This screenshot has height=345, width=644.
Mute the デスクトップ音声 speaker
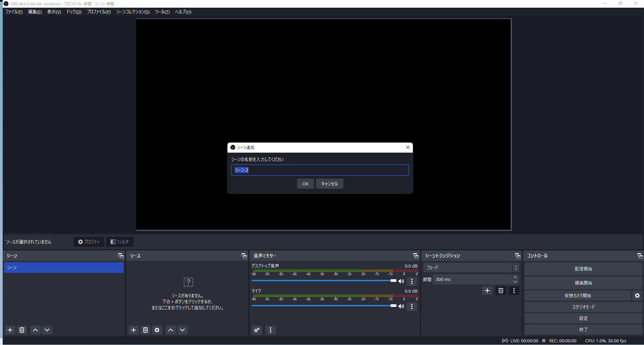[x=401, y=281]
